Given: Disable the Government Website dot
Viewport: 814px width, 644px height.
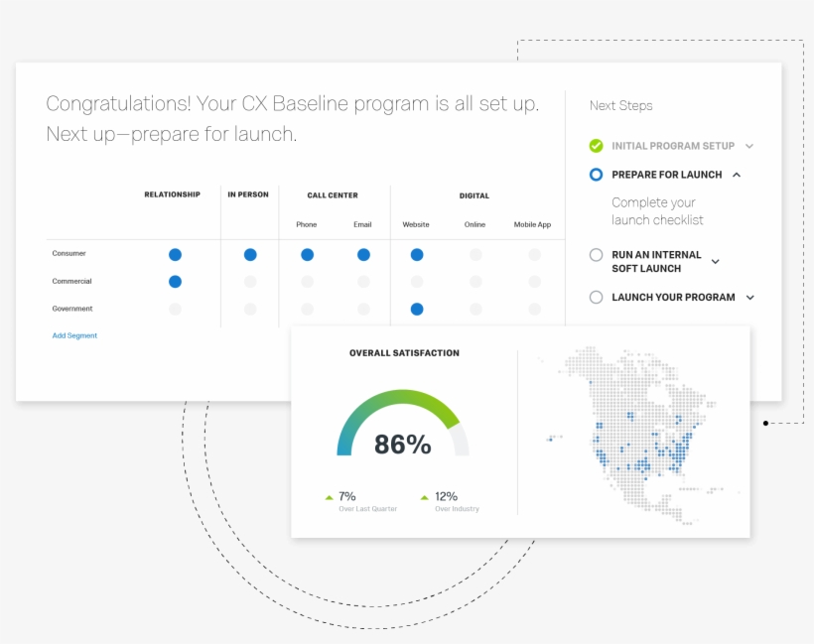Looking at the screenshot, I should coord(417,310).
